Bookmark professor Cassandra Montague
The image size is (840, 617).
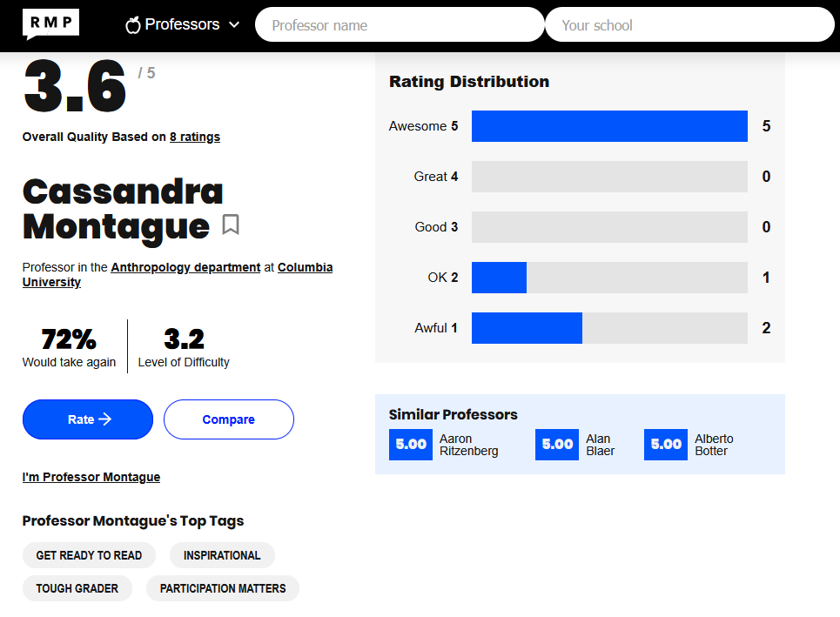(231, 225)
